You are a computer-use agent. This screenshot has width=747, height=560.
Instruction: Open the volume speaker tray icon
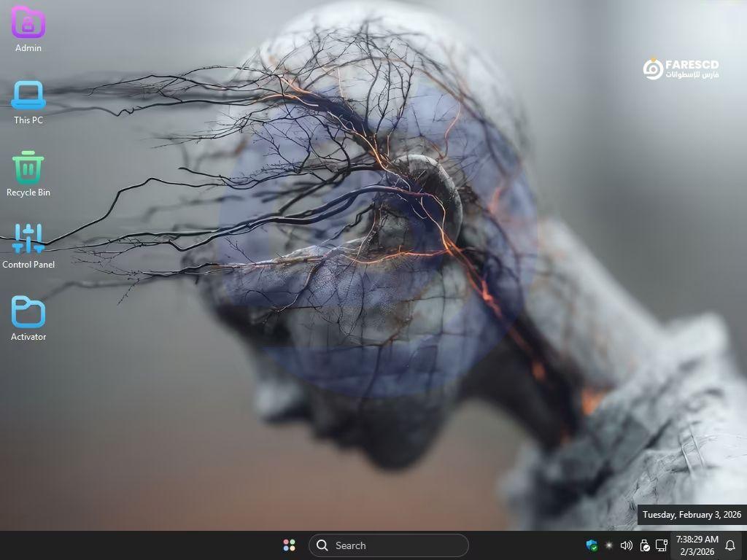tap(626, 545)
